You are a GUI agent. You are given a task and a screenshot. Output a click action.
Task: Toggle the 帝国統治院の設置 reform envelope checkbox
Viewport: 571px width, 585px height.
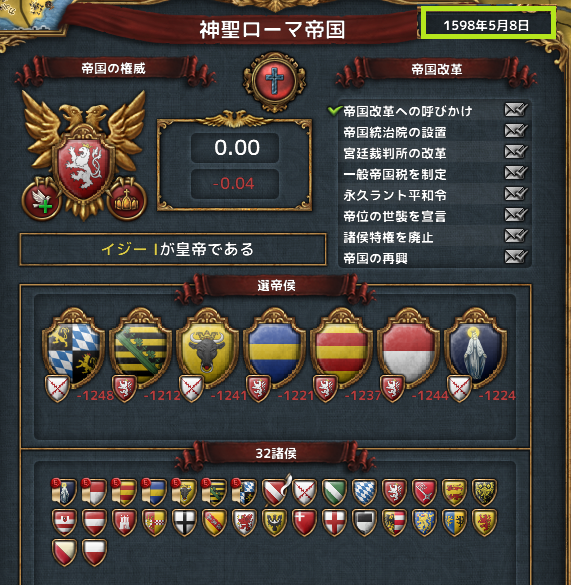pyautogui.click(x=516, y=131)
